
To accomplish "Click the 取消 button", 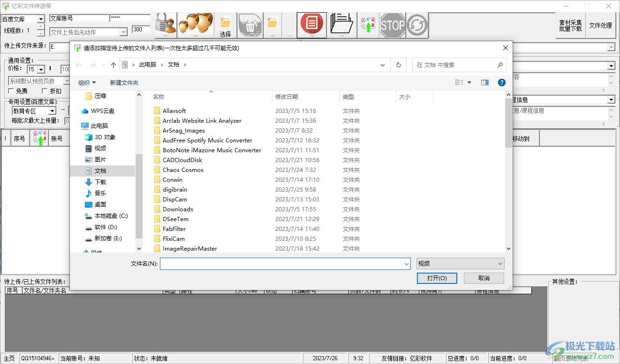I will (x=484, y=278).
